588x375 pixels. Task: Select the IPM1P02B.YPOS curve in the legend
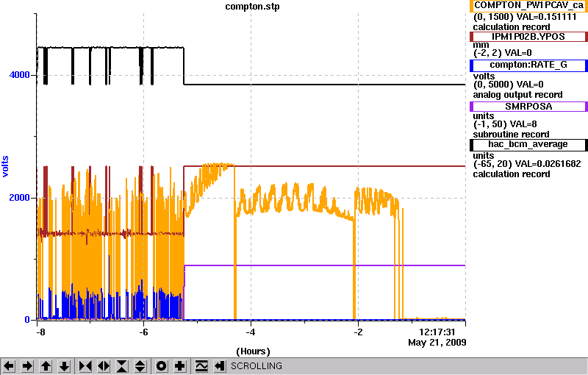(x=528, y=36)
